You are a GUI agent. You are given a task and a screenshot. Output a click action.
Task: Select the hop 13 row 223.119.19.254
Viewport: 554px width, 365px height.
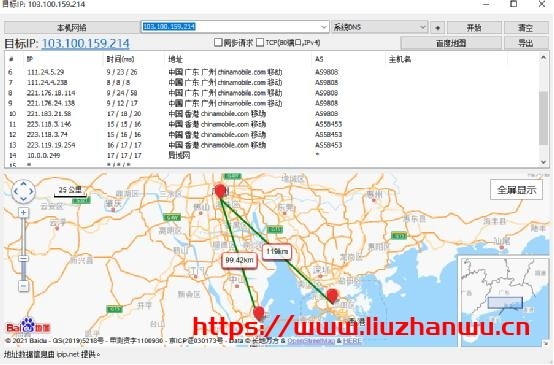(271, 145)
